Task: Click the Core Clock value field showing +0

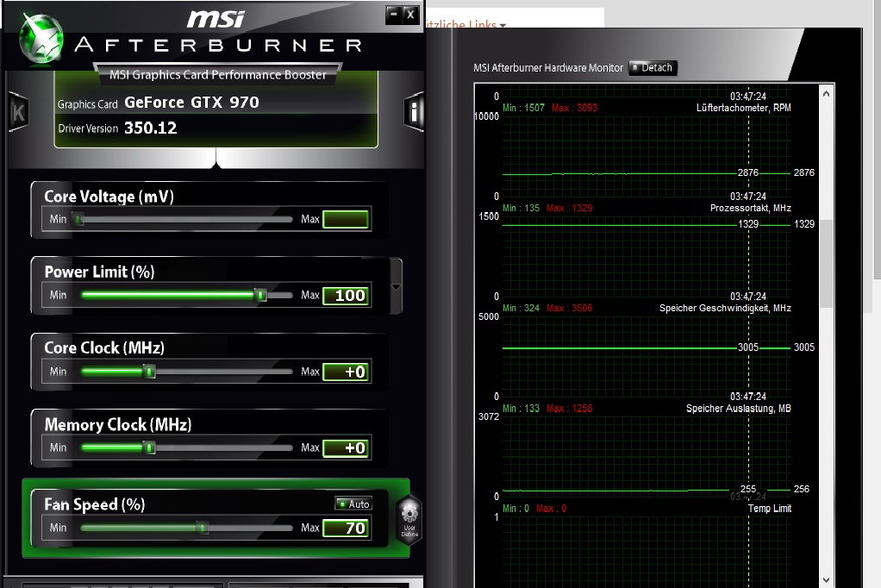Action: (347, 372)
